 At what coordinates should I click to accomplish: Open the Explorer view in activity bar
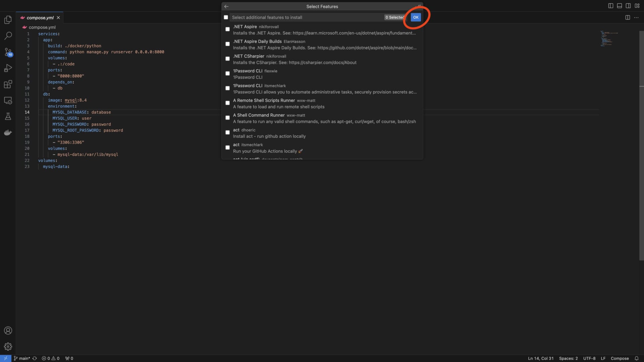(8, 20)
